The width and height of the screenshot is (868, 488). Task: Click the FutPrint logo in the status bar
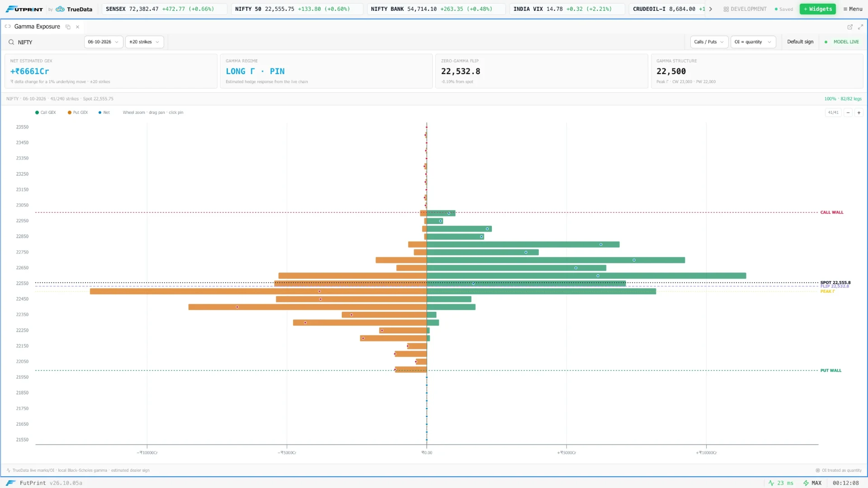point(11,483)
